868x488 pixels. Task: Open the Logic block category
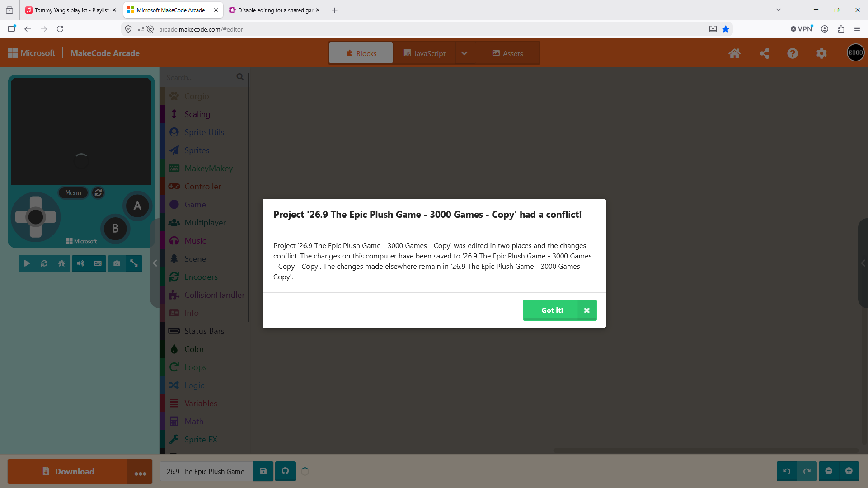click(x=204, y=385)
